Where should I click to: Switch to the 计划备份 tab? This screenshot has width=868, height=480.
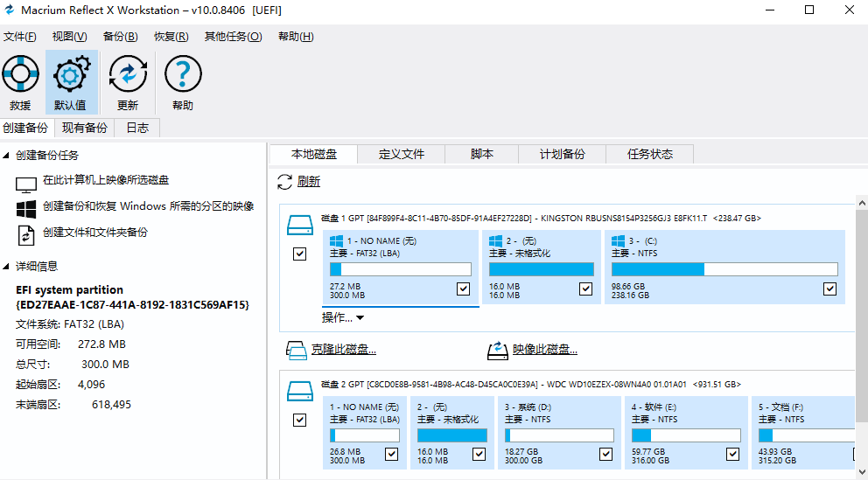[x=563, y=154]
